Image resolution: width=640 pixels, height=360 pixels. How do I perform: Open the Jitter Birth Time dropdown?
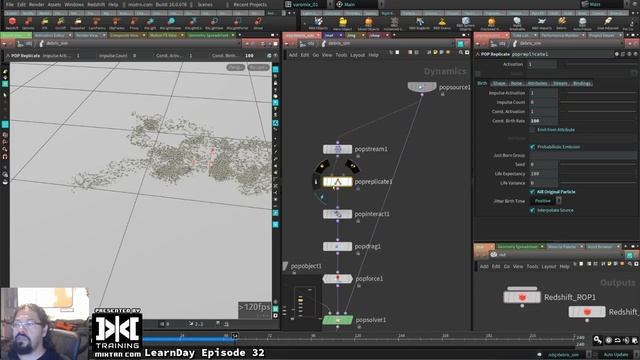click(547, 201)
